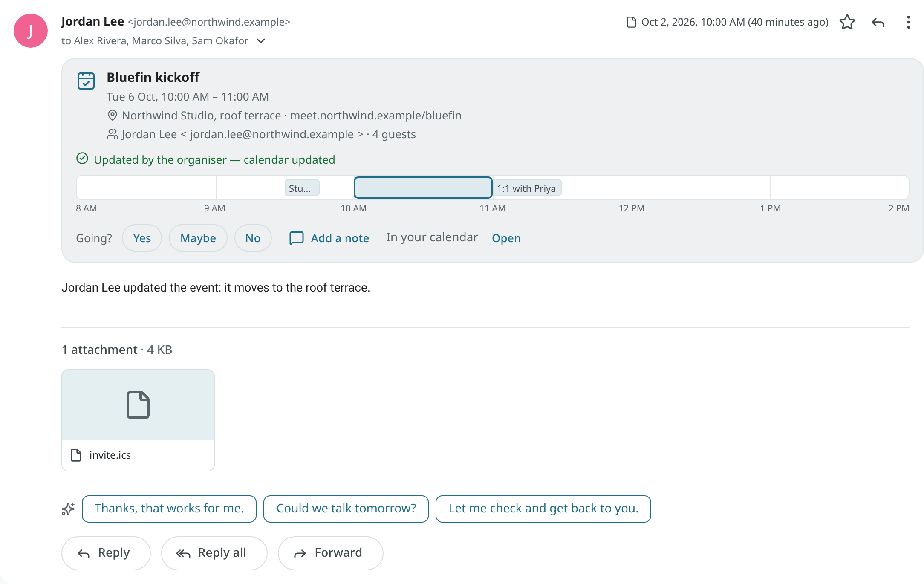This screenshot has width=924, height=584.
Task: Click the reply arrow icon in header
Action: click(878, 22)
